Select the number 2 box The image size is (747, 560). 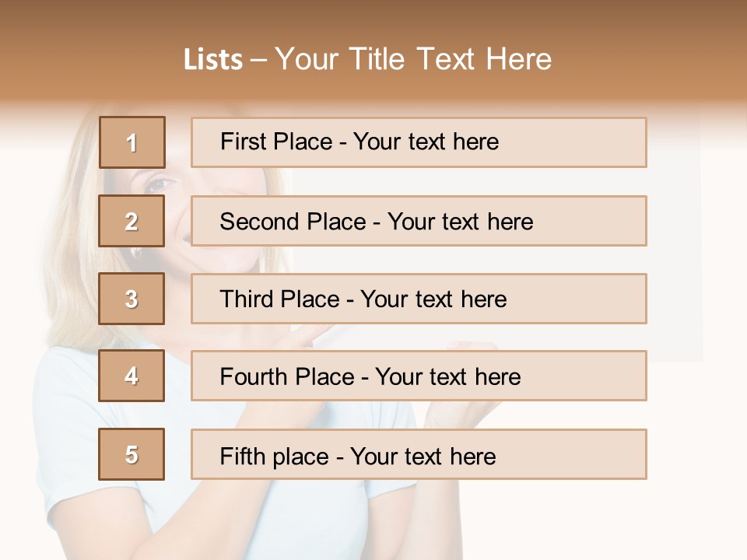tap(132, 221)
